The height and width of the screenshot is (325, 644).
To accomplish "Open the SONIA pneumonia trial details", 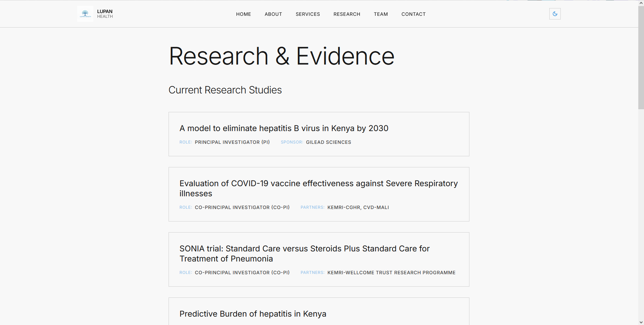I will point(304,253).
